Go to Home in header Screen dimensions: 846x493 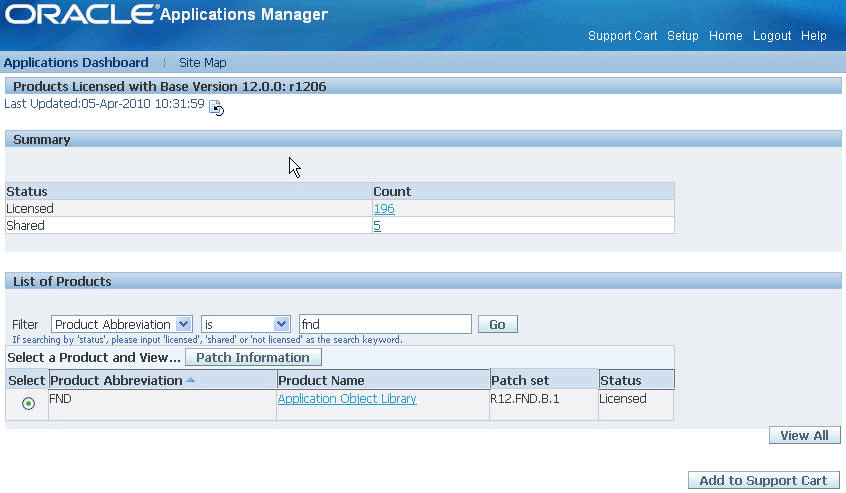725,36
